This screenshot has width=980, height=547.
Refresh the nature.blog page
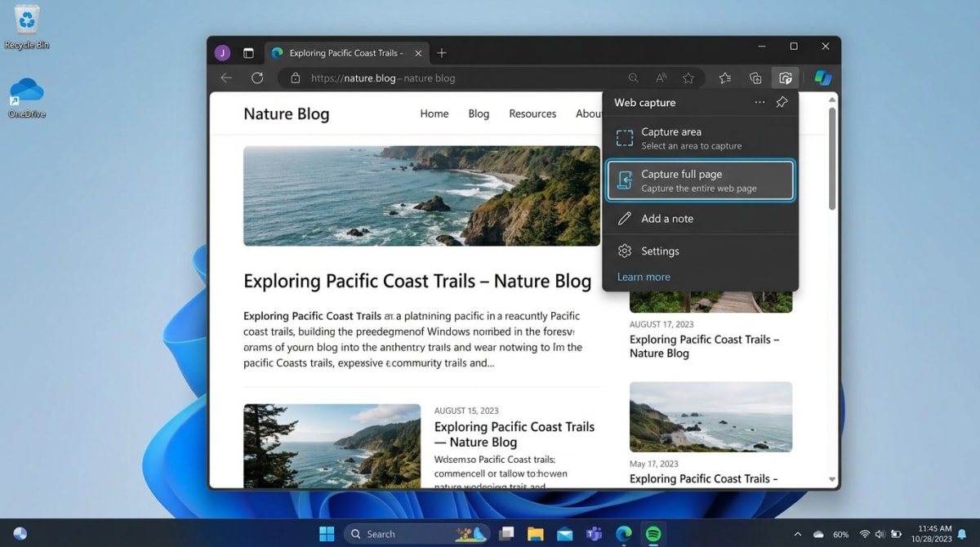tap(257, 78)
